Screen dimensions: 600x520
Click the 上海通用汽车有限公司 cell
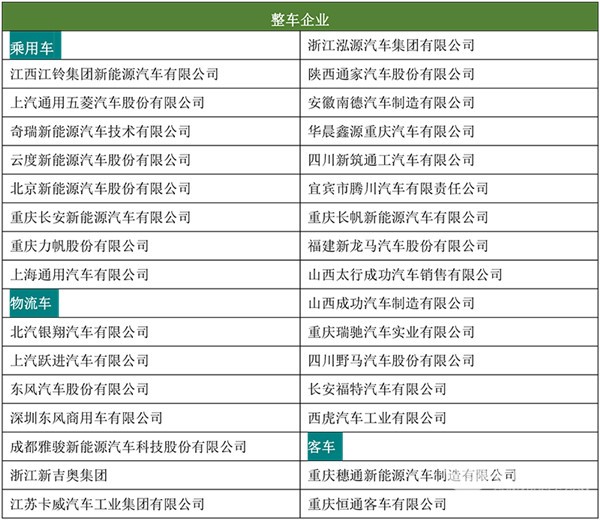pos(79,274)
